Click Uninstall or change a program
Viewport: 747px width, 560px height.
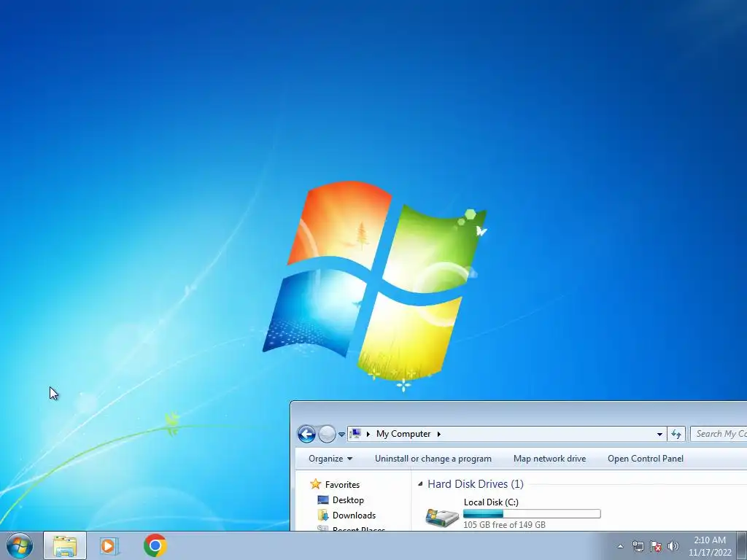(x=433, y=459)
